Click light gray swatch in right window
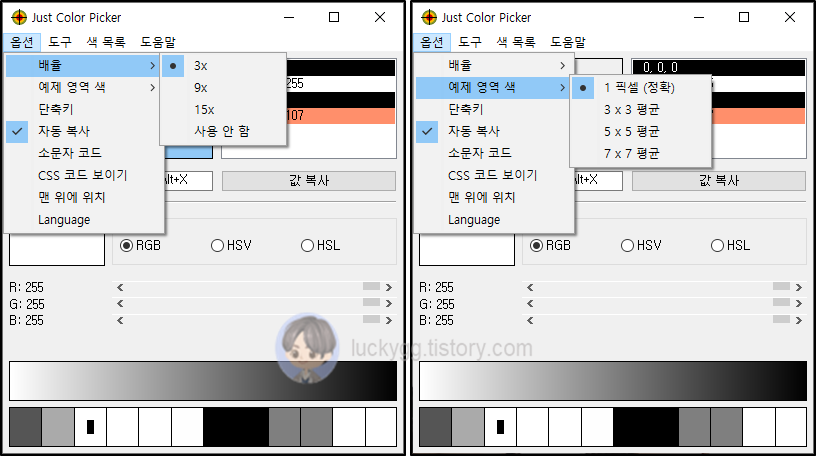Screen dimensions: 816x456 (468, 427)
